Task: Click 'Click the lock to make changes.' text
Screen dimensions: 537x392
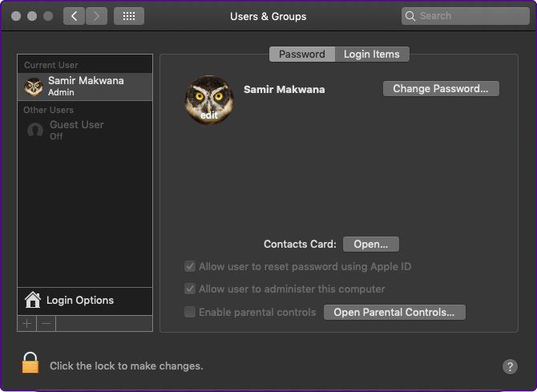Action: [127, 366]
